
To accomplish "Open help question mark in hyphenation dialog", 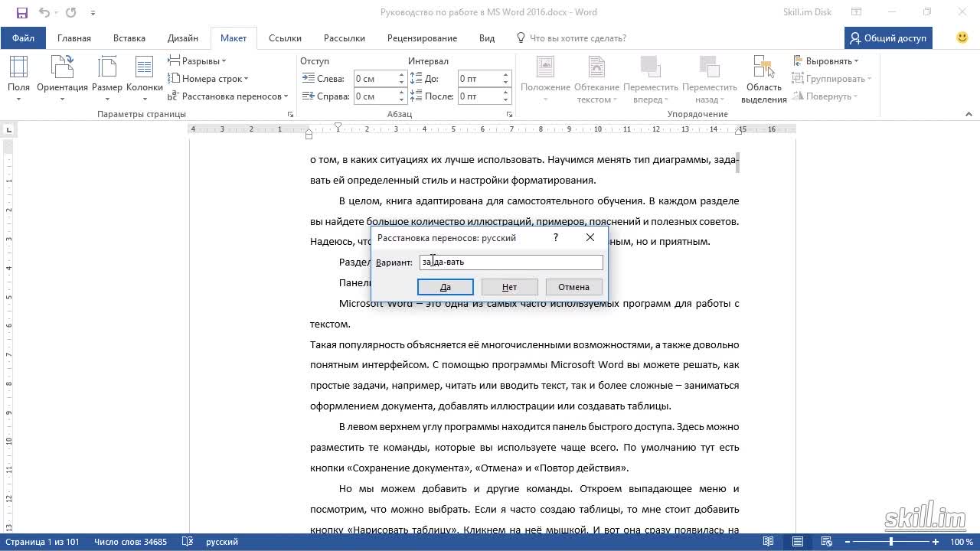I will [556, 238].
